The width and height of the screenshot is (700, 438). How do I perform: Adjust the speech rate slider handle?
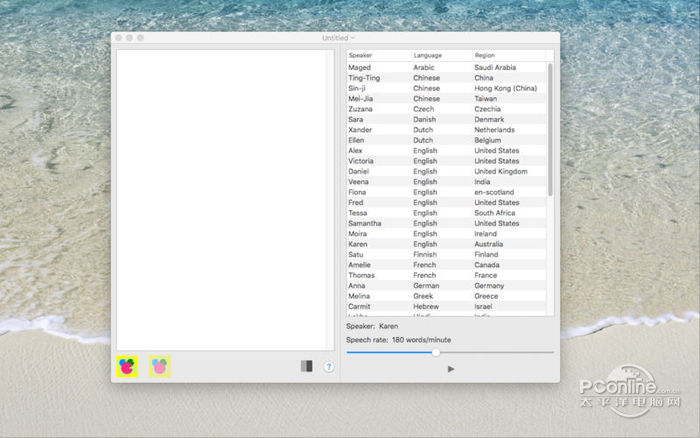436,352
